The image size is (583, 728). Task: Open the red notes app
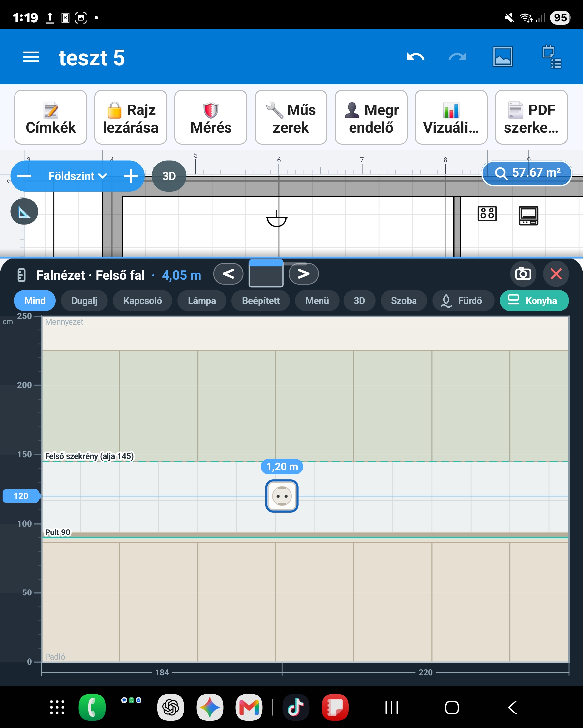click(x=335, y=707)
